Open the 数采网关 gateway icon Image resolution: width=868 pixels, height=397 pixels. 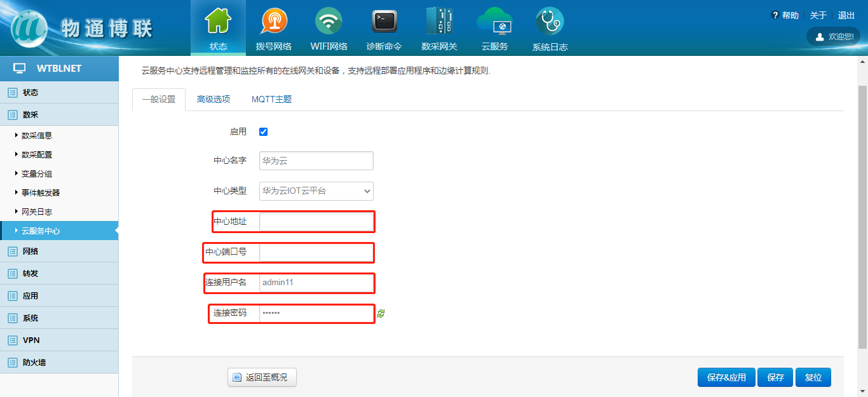[439, 22]
